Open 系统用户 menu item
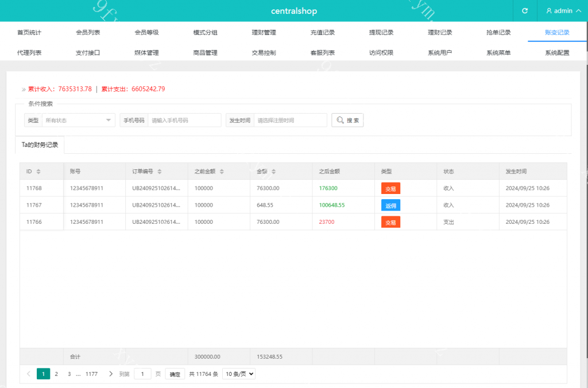Image resolution: width=588 pixels, height=388 pixels. pyautogui.click(x=440, y=52)
